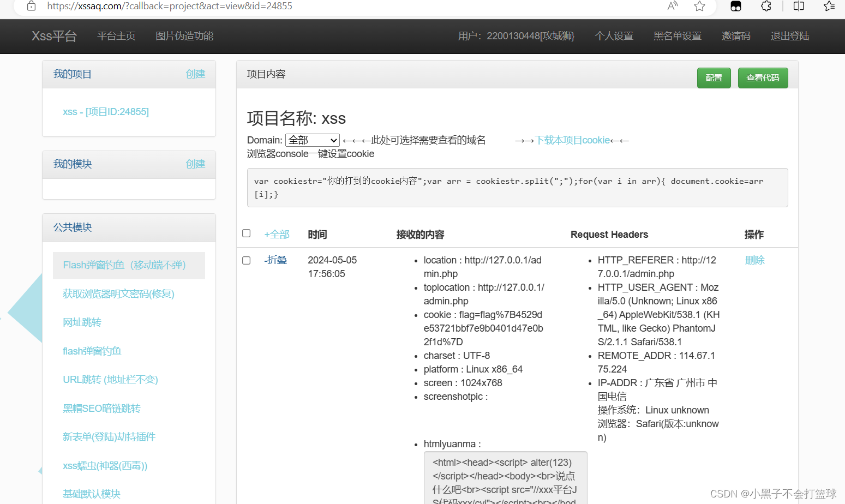Tick the select-all checkbox in table header
Viewport: 845px width, 504px height.
(247, 233)
